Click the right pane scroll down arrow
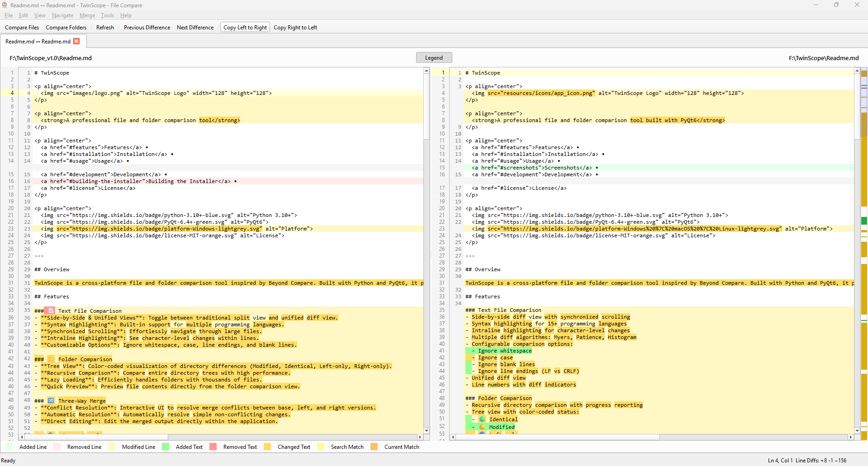The height and width of the screenshot is (466, 868). pyautogui.click(x=857, y=431)
